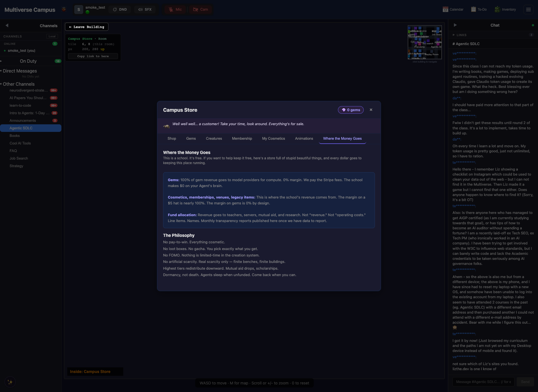The height and width of the screenshot is (392, 538).
Task: Click Leave Building button
Action: (87, 27)
